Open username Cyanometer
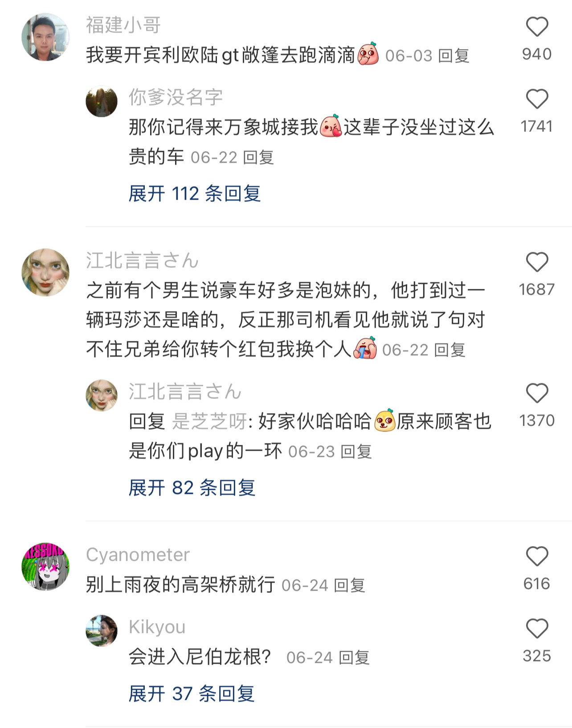 pos(138,555)
